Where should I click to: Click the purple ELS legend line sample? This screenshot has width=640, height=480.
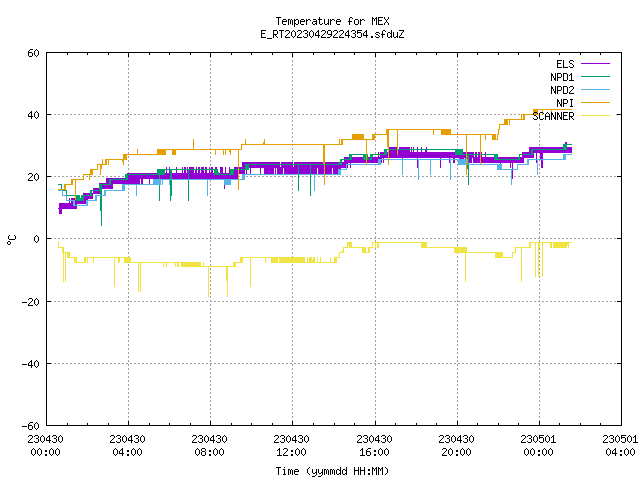(596, 64)
